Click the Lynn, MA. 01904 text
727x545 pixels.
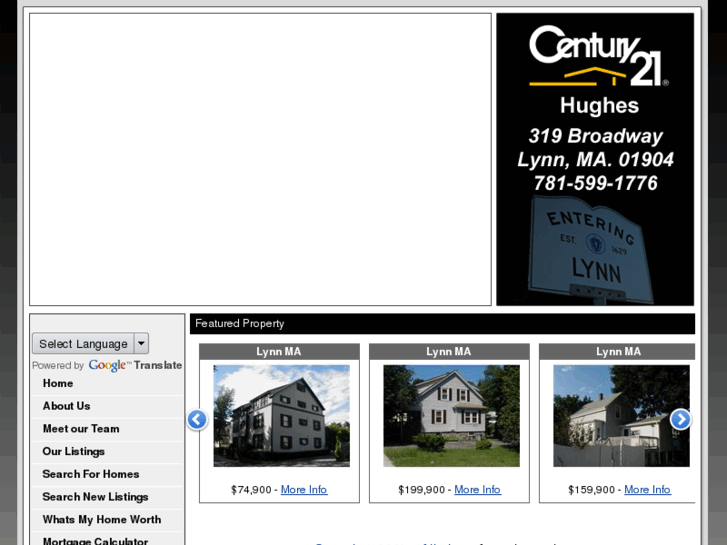point(596,160)
